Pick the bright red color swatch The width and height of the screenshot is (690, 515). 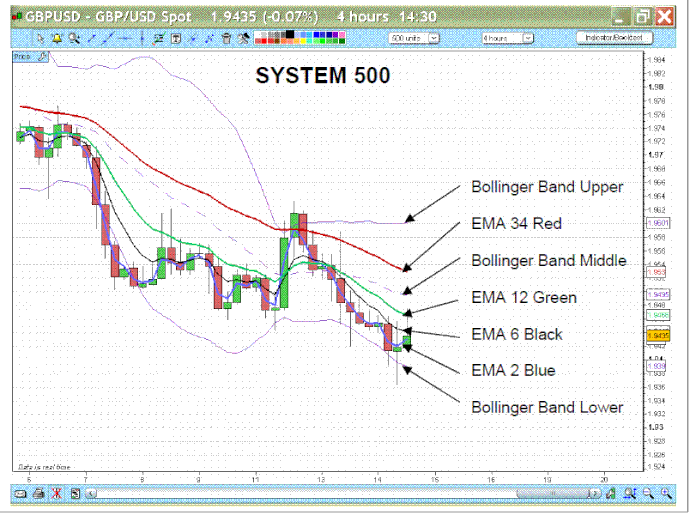point(264,41)
